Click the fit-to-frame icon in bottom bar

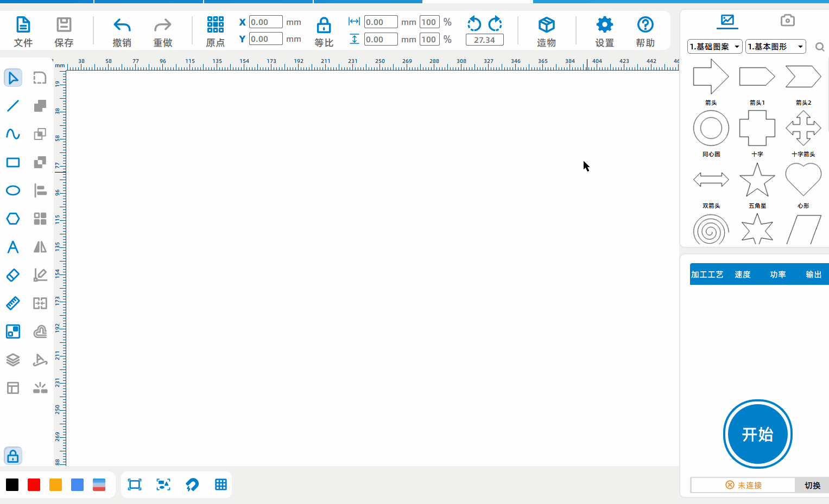pos(135,484)
